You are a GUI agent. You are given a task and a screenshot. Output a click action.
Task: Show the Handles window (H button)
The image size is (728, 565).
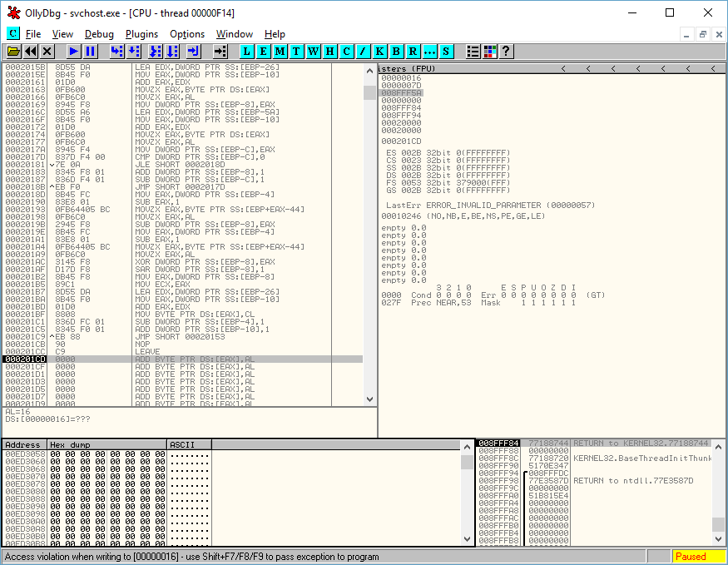point(329,51)
